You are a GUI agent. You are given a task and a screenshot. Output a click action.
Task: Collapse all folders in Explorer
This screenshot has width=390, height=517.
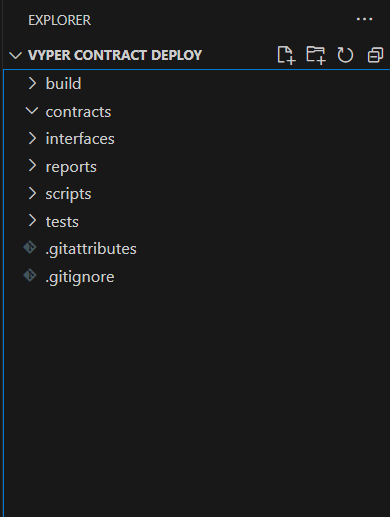click(x=375, y=55)
